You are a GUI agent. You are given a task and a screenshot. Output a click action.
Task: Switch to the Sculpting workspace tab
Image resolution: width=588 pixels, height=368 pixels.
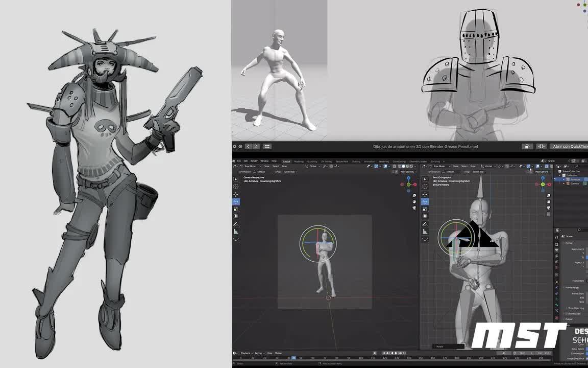click(x=311, y=161)
